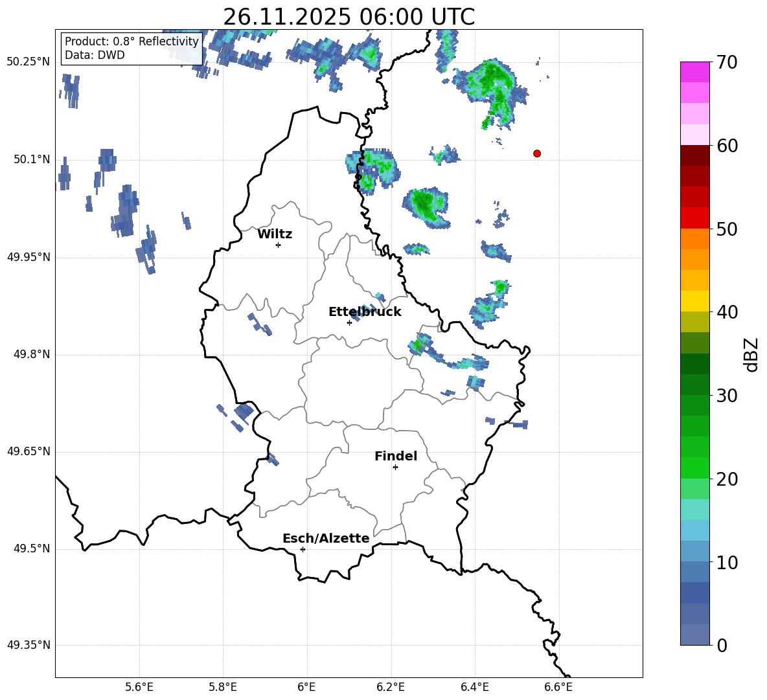The image size is (767, 700).
Task: Click the 6.6°E longitude label
Action: coord(558,687)
